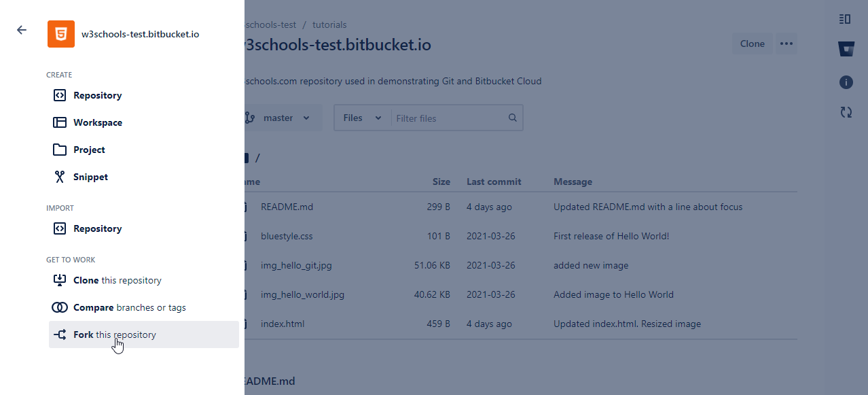Click the Snippet scissors icon
This screenshot has width=868, height=395.
(x=60, y=177)
